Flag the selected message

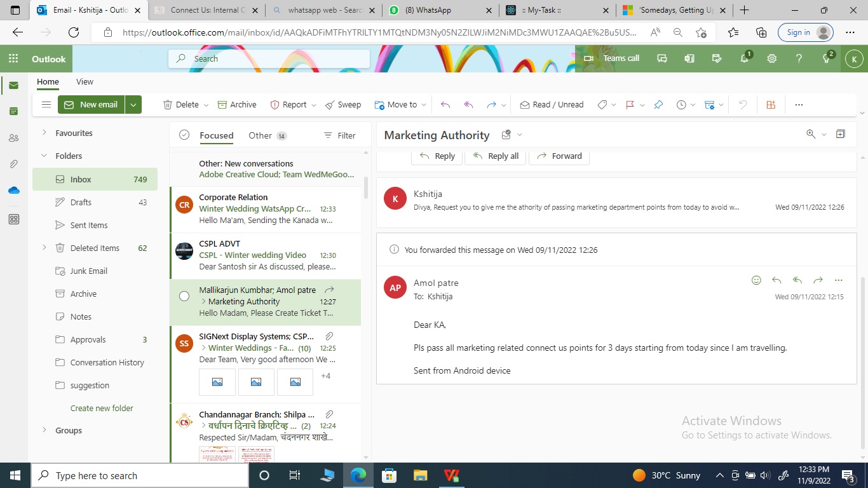click(x=630, y=105)
